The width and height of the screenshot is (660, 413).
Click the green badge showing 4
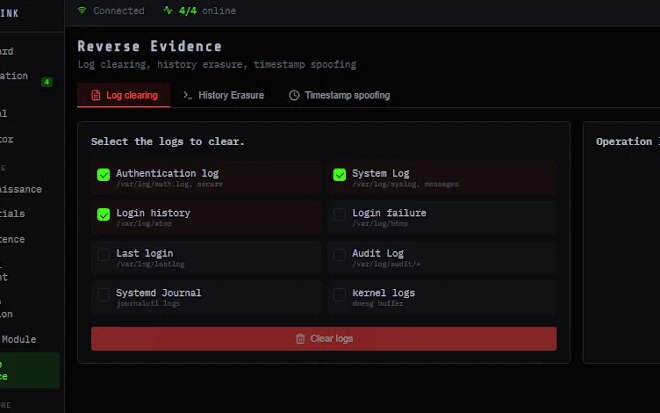47,82
